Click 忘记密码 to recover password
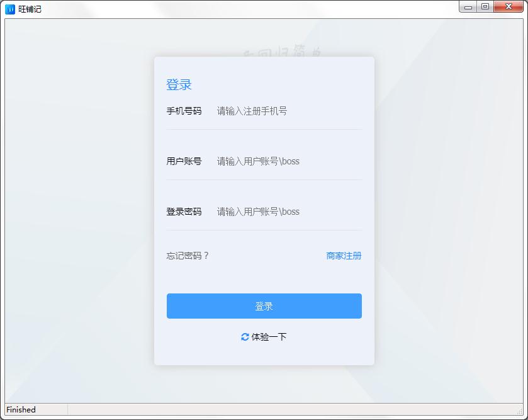Viewport: 528px width, 420px height. coord(186,256)
